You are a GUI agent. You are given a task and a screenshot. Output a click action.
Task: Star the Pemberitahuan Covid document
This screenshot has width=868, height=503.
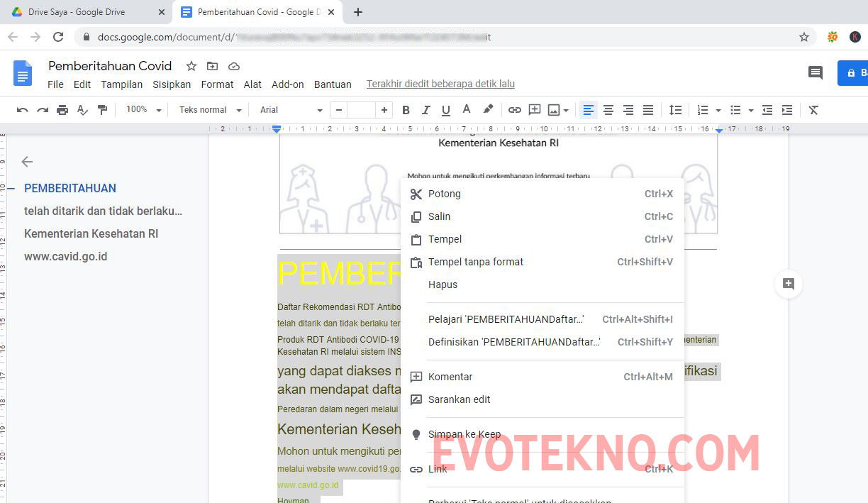coord(191,66)
